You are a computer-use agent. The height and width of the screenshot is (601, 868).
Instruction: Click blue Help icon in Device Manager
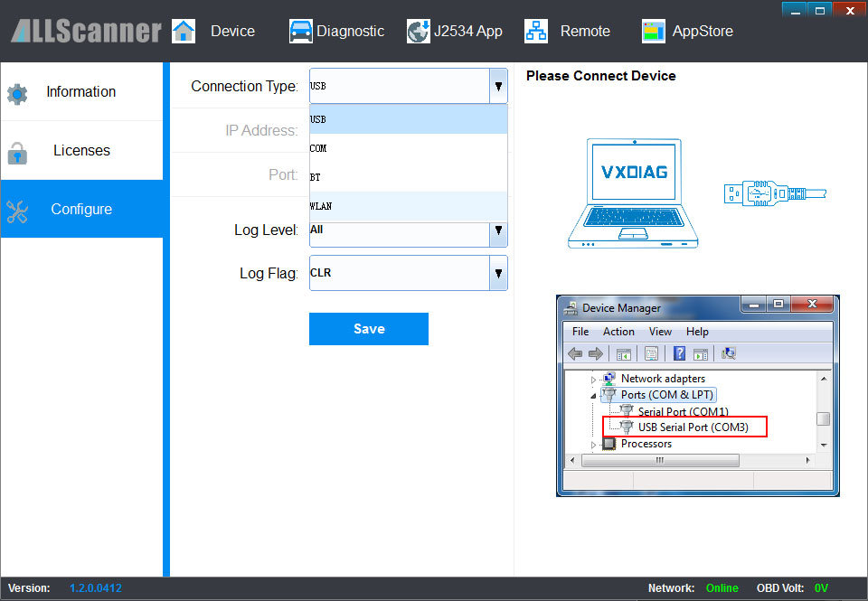[x=679, y=353]
